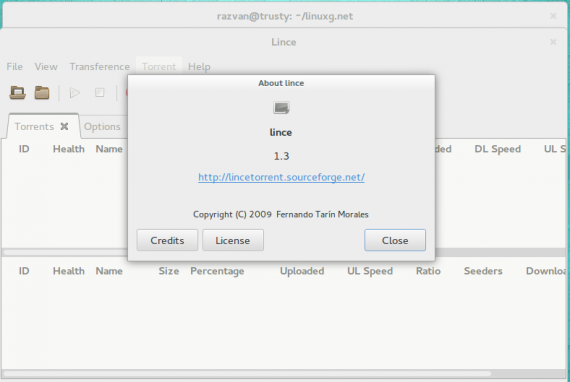Click the version number 1.3 text
Viewport: 570px width, 382px height.
coord(281,156)
